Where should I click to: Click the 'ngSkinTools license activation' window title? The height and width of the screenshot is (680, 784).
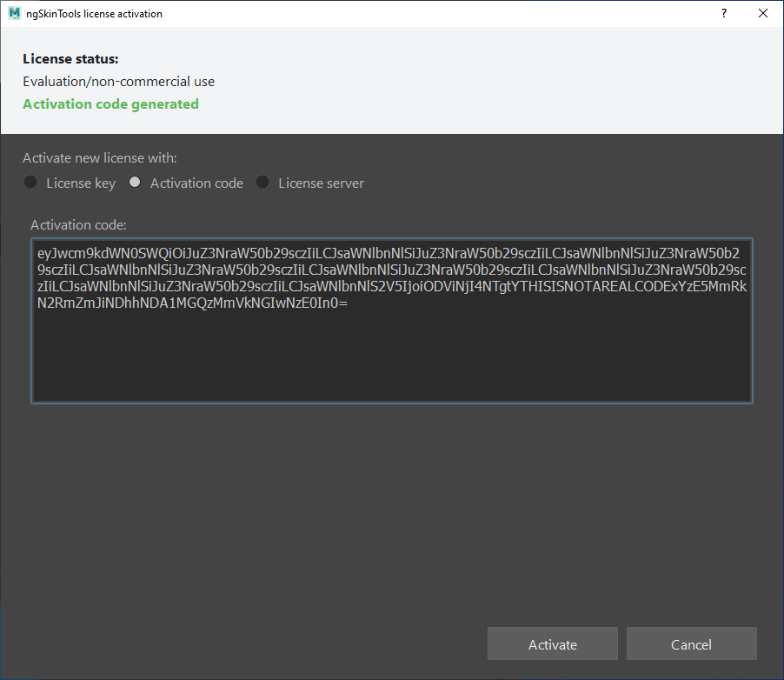(94, 14)
